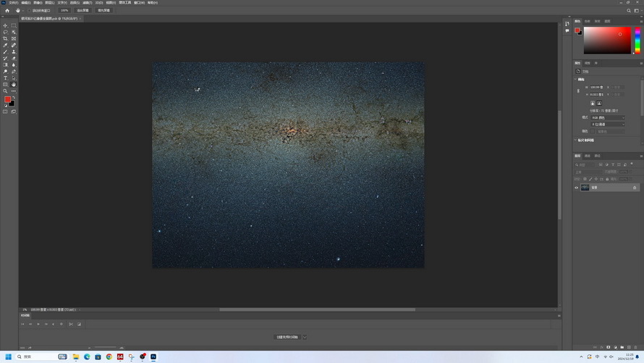Screen dimensions: 644x363
Task: Select the Horizontal Type tool
Action: click(6, 78)
